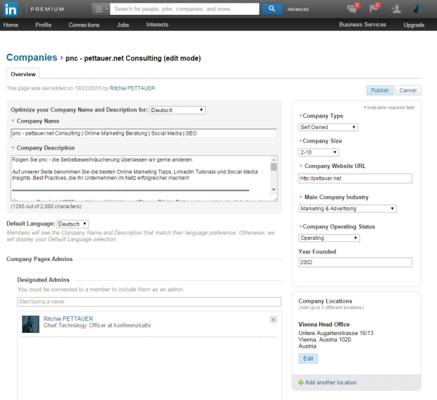The height and width of the screenshot is (400, 437).
Task: Click the Company Website URL field
Action: pos(355,178)
